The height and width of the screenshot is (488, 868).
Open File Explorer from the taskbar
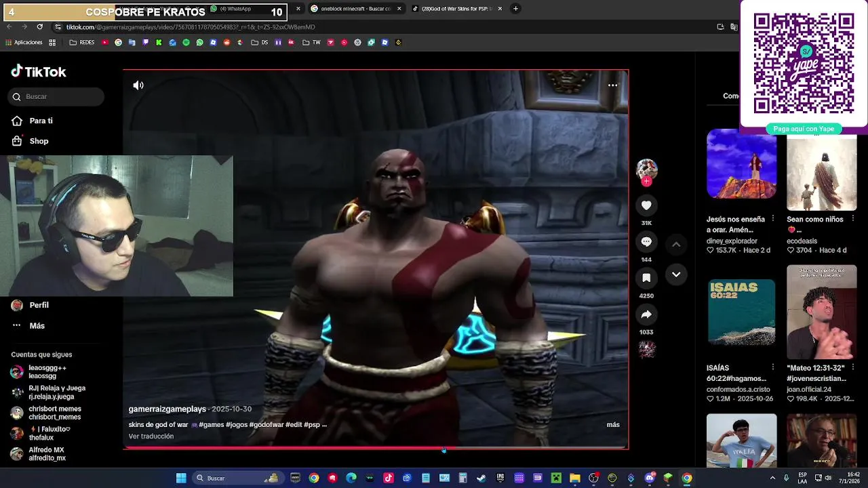(575, 478)
